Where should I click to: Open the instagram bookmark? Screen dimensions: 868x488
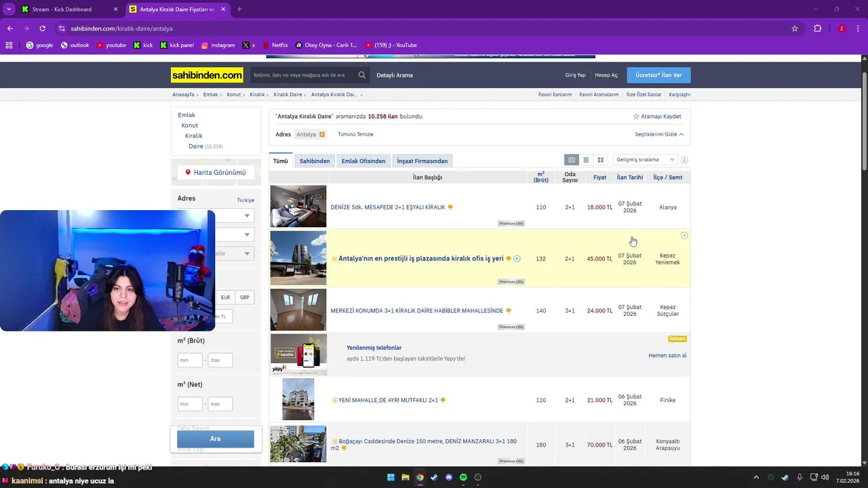(x=218, y=45)
